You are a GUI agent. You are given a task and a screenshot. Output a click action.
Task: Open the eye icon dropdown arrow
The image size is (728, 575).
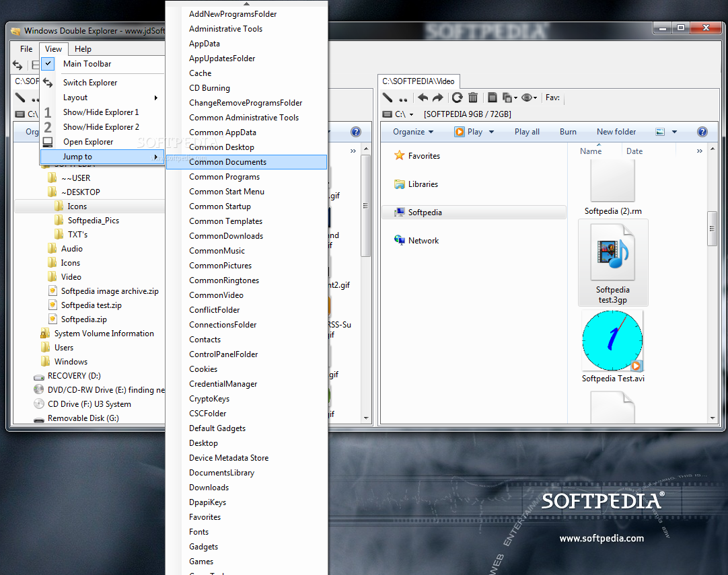536,98
